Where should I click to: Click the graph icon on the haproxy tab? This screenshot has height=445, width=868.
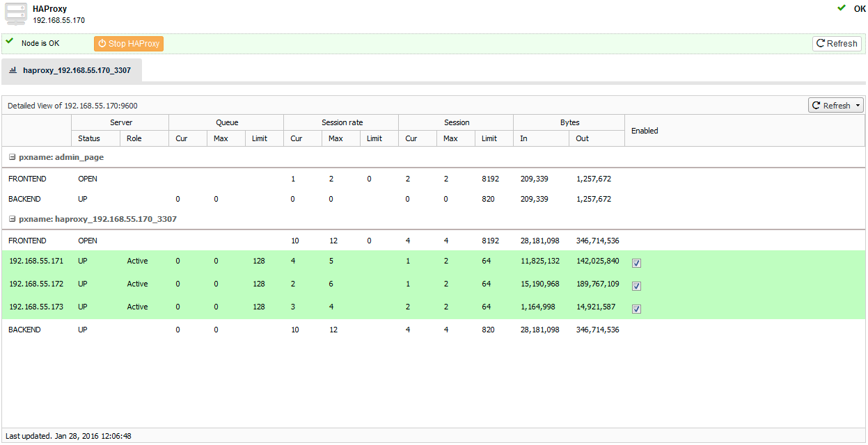pos(13,70)
